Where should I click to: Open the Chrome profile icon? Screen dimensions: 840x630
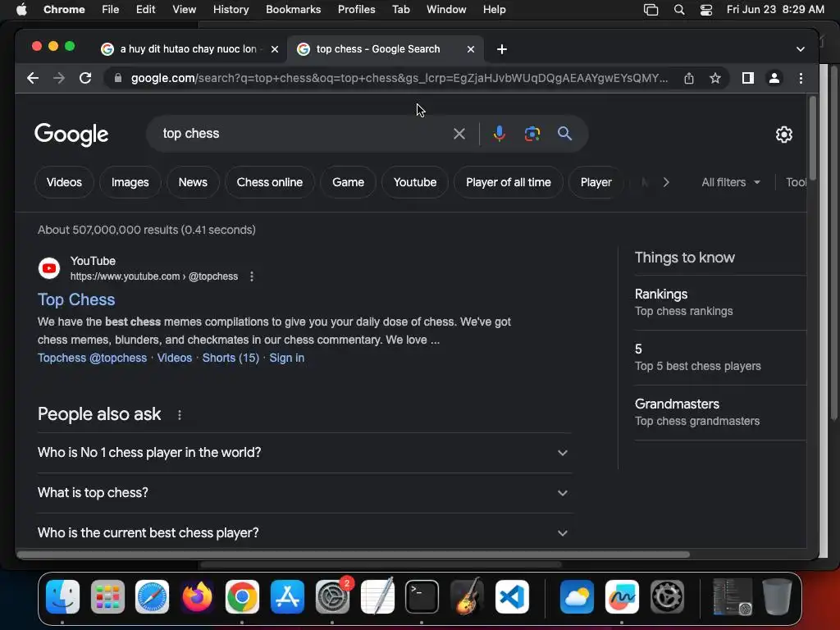click(x=774, y=78)
